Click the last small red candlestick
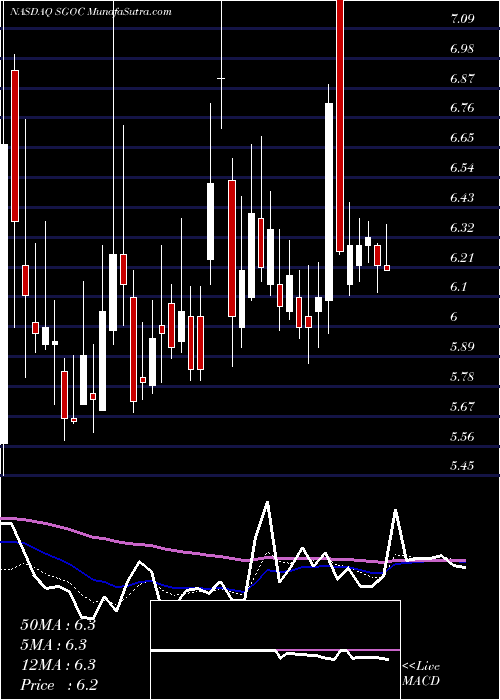This screenshot has width=500, height=700. 387,267
